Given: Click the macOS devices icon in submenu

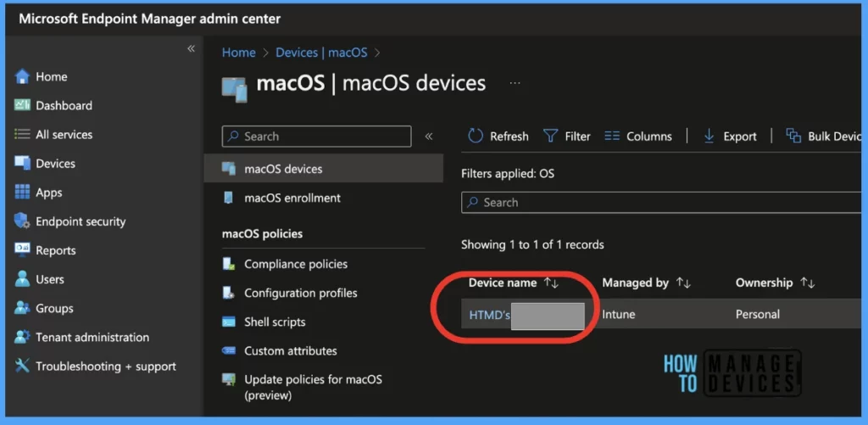Looking at the screenshot, I should coord(229,169).
